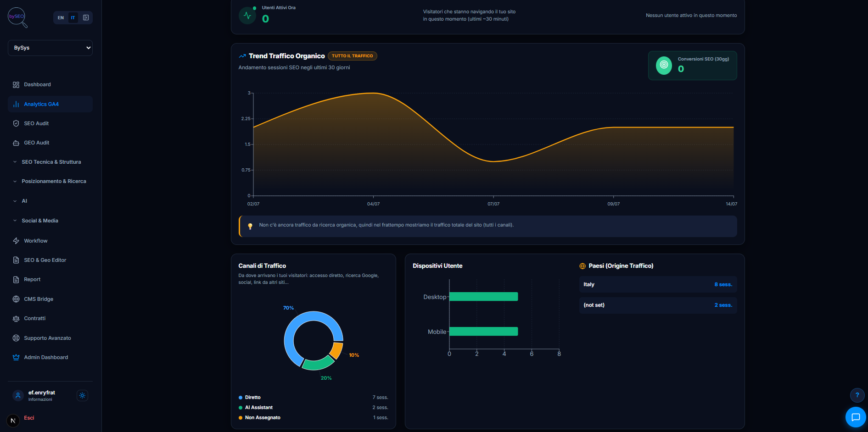Select Analytics GA4 in sidebar
The image size is (868, 432).
coord(50,104)
